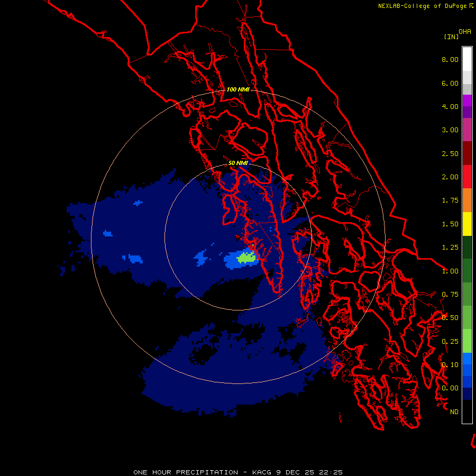The width and height of the screenshot is (476, 476).
Task: Click the 2.00 legend value
Action: click(450, 177)
